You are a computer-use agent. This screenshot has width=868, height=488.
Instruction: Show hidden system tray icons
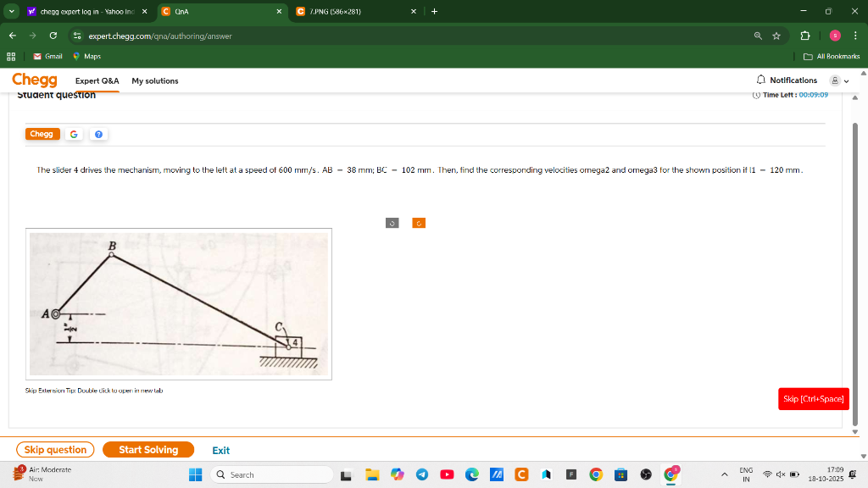click(x=724, y=474)
